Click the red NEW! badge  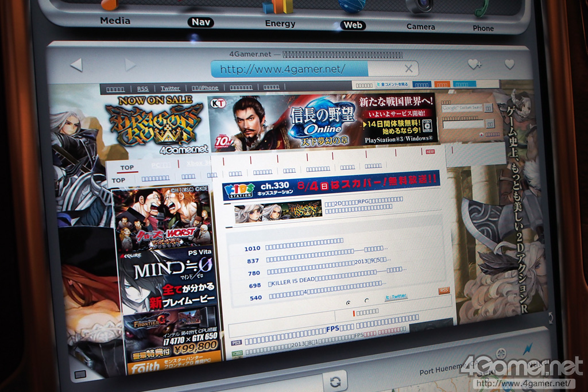[x=430, y=152]
